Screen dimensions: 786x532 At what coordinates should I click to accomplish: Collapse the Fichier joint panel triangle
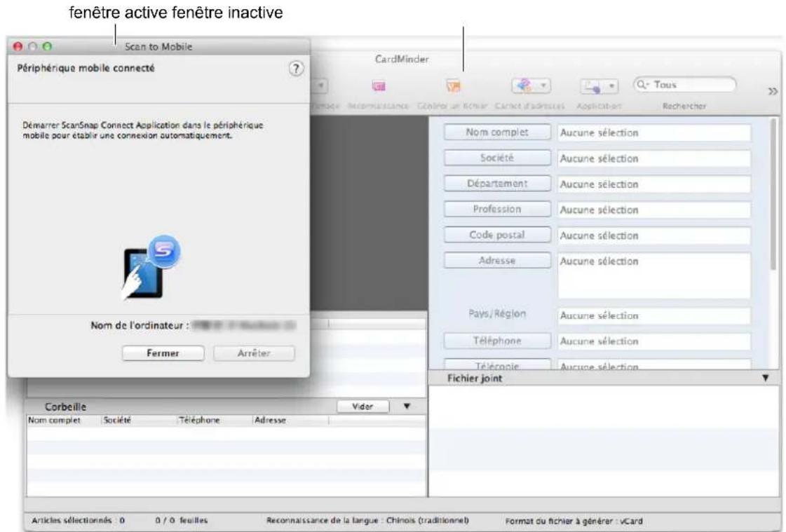[x=765, y=378]
